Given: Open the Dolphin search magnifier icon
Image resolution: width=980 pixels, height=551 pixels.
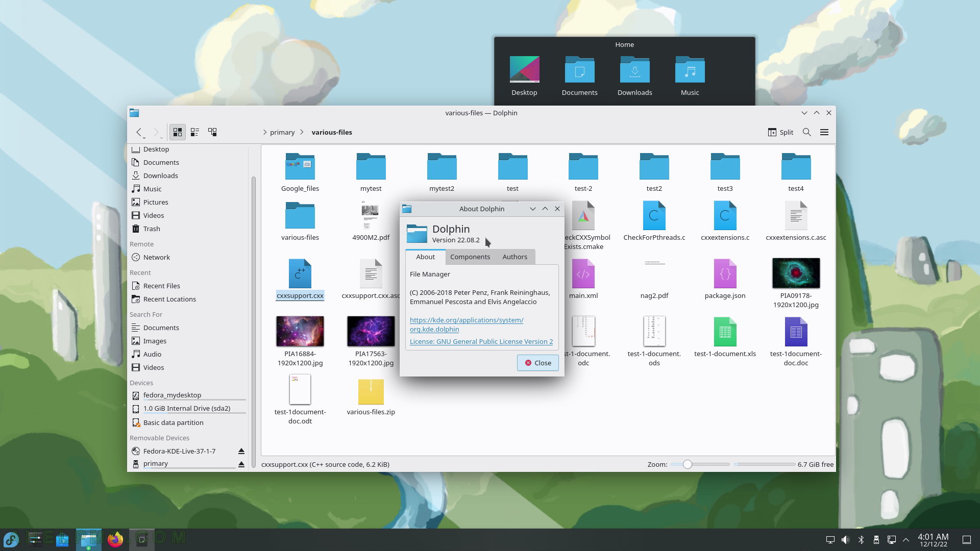Looking at the screenshot, I should click(807, 132).
